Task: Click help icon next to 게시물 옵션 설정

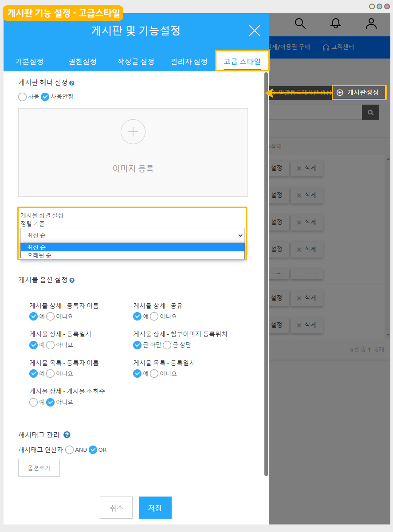Action: (72, 280)
